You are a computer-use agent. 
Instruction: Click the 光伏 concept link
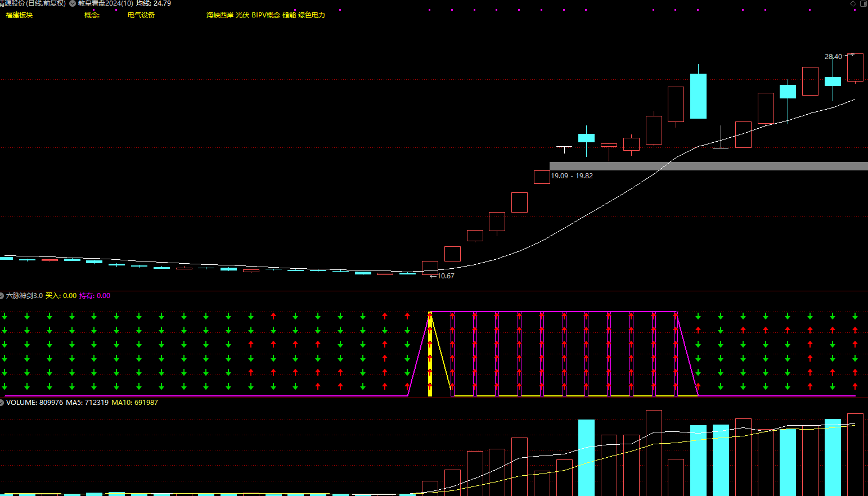click(242, 15)
